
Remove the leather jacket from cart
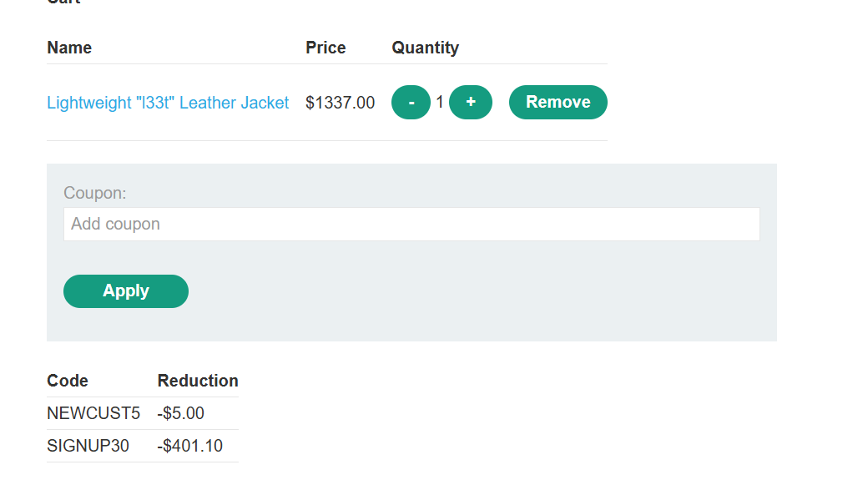[558, 103]
